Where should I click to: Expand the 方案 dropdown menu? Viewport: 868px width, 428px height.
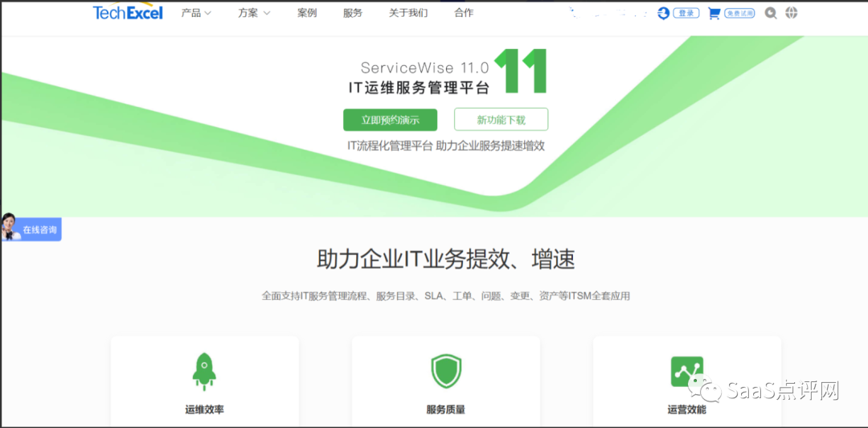point(254,14)
